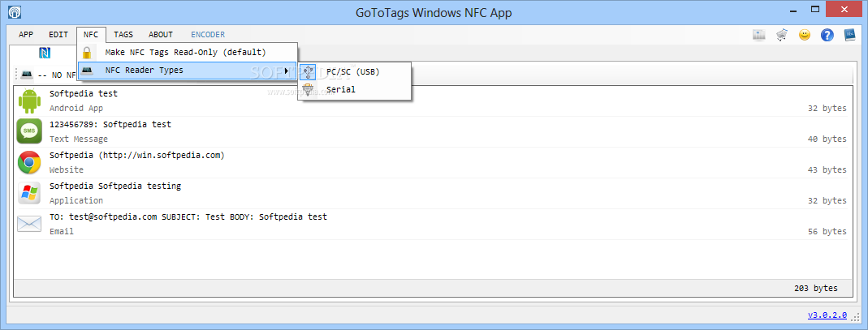Select Serial reader type
The width and height of the screenshot is (868, 330).
click(355, 89)
